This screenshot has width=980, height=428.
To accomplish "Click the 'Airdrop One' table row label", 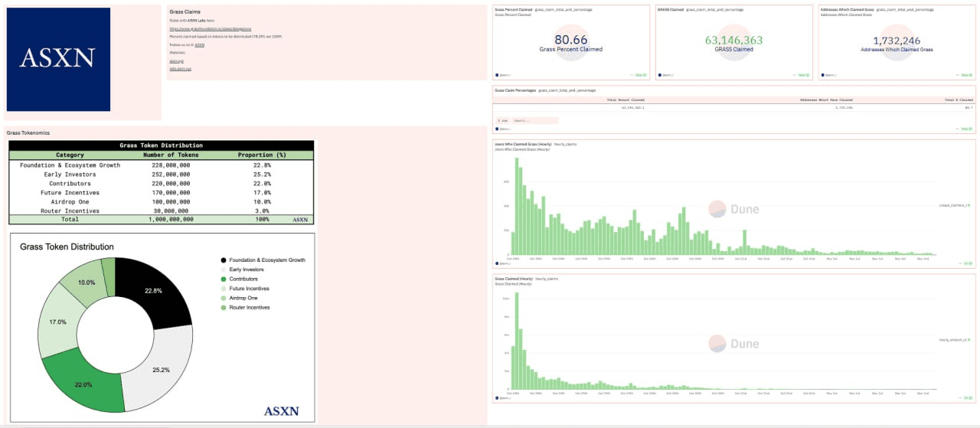I will pos(70,201).
